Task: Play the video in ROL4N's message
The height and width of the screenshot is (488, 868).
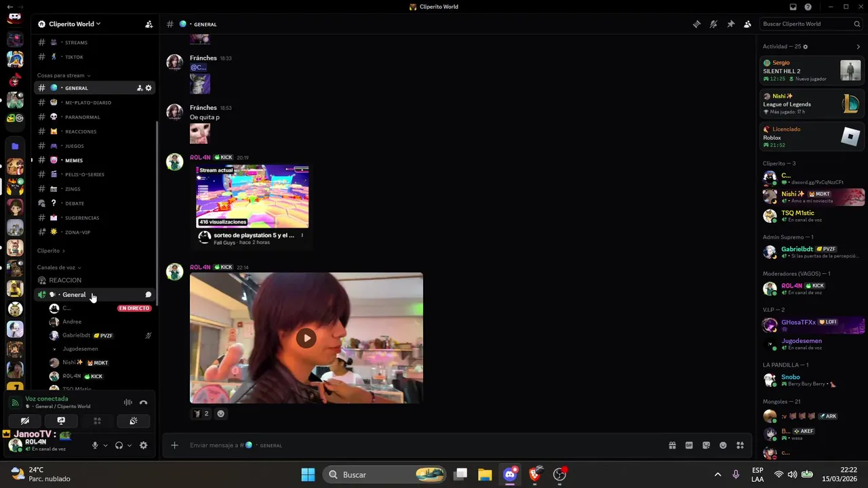Action: click(x=306, y=338)
